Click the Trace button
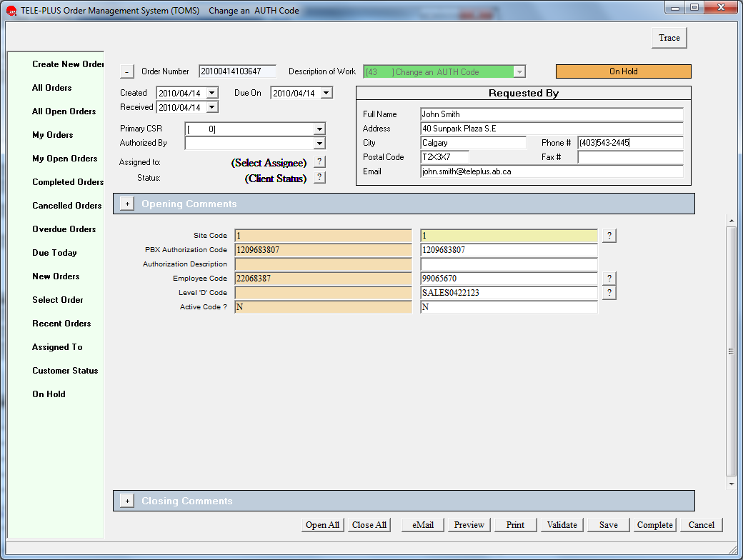This screenshot has height=560, width=743. (669, 38)
